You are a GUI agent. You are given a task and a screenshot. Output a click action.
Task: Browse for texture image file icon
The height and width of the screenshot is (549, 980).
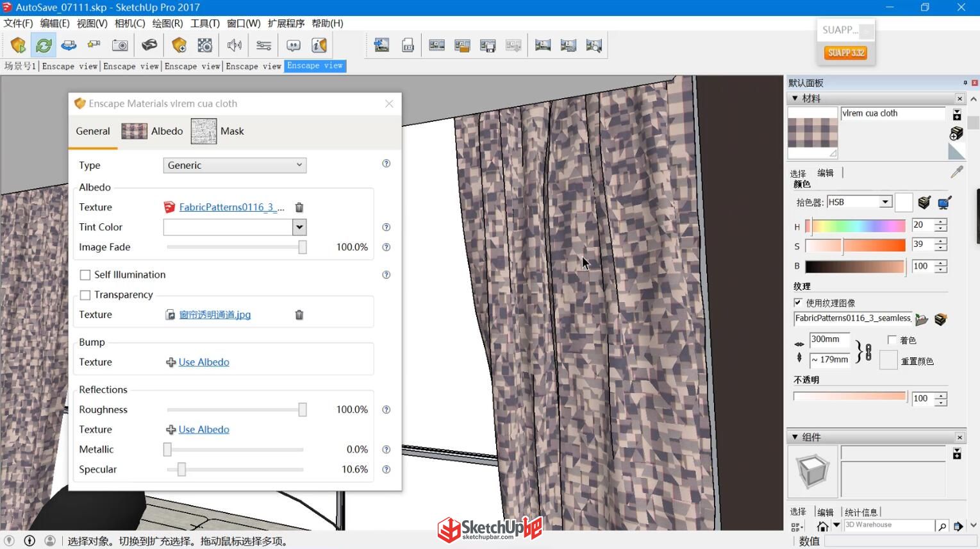(922, 319)
